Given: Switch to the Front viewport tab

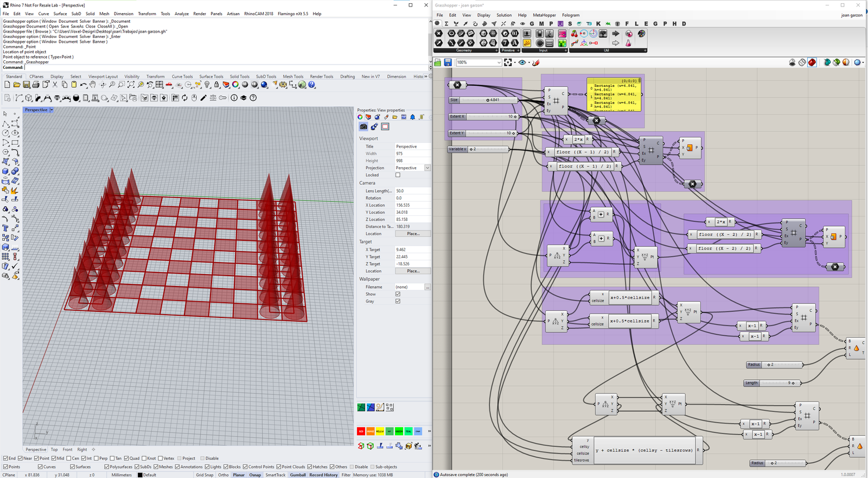Looking at the screenshot, I should pos(67,449).
